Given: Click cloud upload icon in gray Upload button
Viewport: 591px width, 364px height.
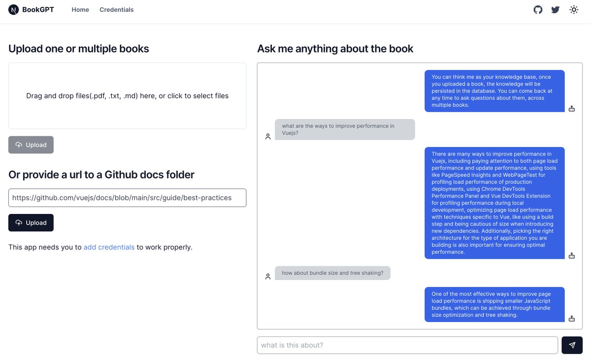Looking at the screenshot, I should pyautogui.click(x=19, y=145).
